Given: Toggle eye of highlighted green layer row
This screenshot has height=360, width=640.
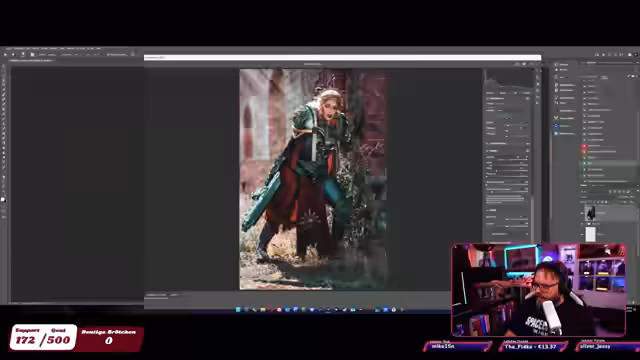Looking at the screenshot, I should click(x=584, y=163).
